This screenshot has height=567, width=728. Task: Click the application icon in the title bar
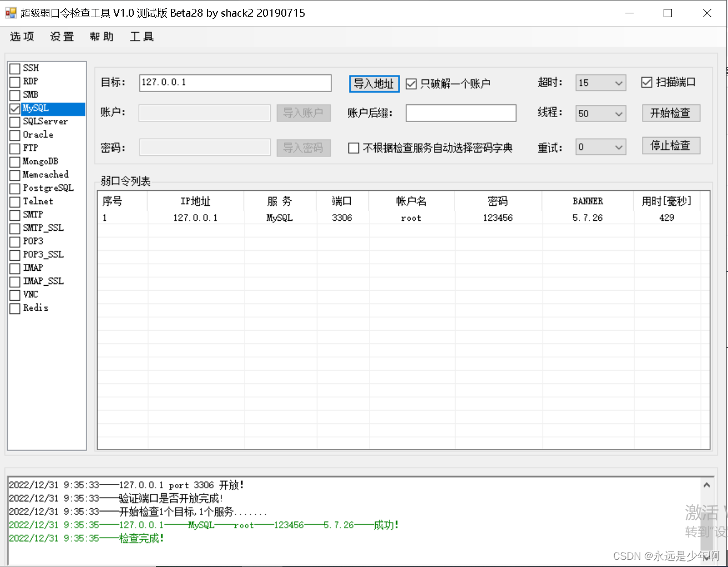10,12
